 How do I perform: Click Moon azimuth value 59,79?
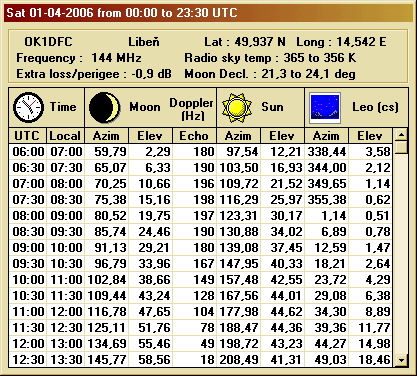(x=107, y=152)
